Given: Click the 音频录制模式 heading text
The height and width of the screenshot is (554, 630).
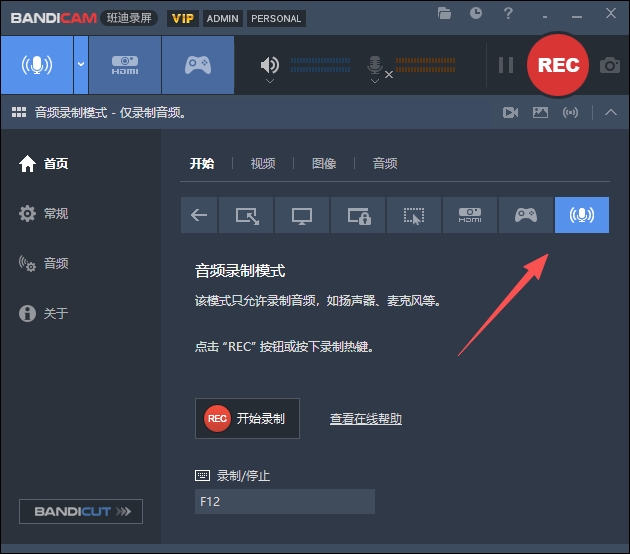Looking at the screenshot, I should (x=240, y=271).
